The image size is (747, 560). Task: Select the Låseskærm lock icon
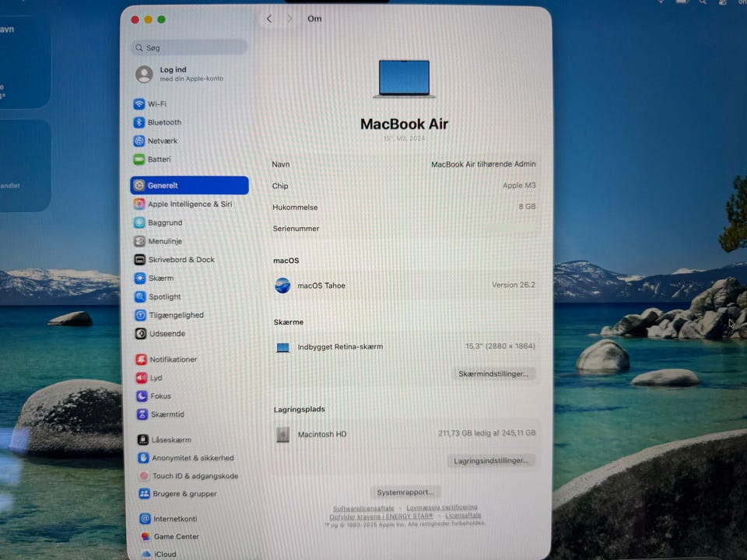143,439
